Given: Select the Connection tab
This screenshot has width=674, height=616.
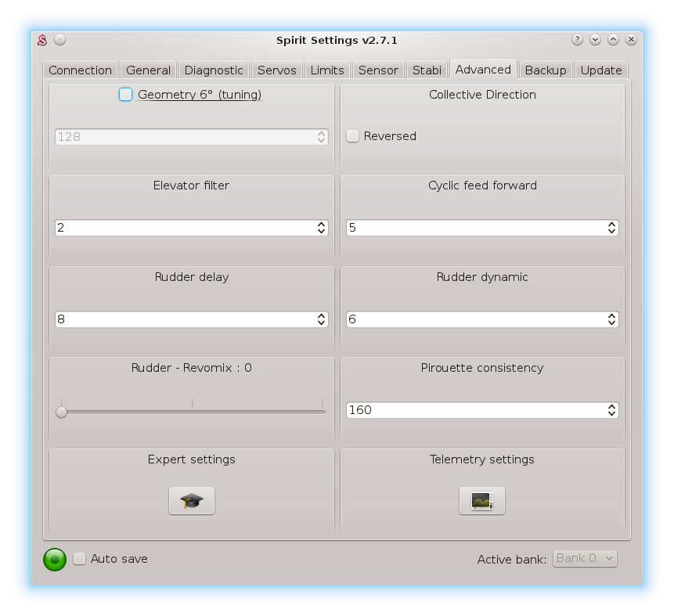Looking at the screenshot, I should click(80, 70).
